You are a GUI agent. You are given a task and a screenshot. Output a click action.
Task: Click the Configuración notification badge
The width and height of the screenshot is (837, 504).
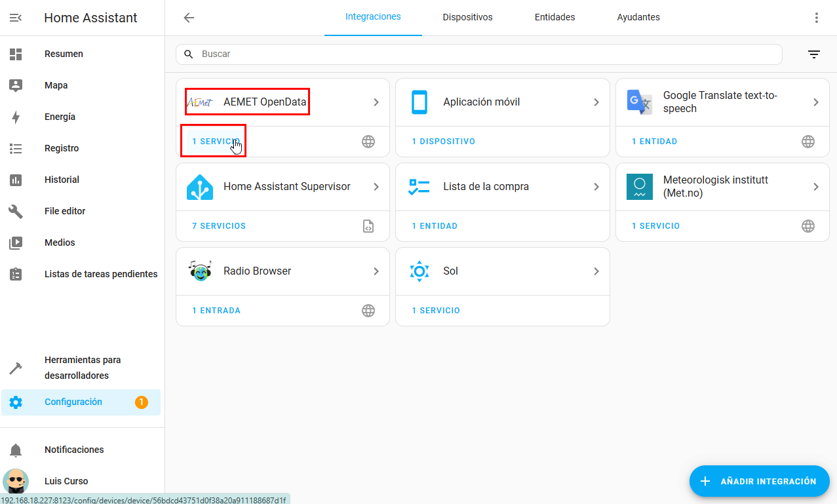click(142, 402)
